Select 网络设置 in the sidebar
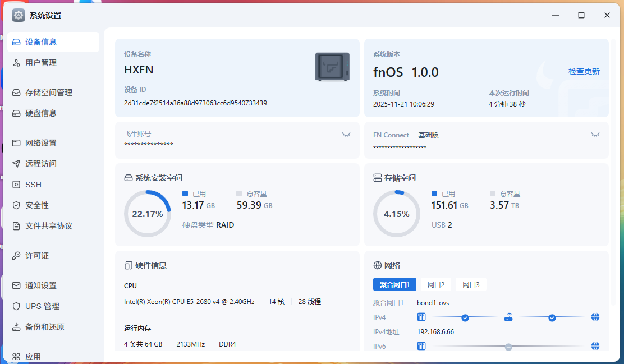The height and width of the screenshot is (364, 624). click(53, 143)
